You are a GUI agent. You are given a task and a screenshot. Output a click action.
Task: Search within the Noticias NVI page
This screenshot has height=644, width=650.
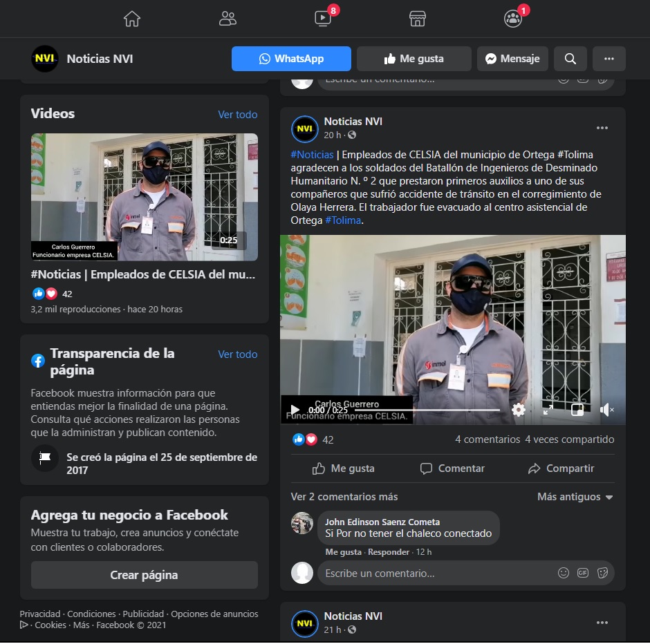(x=570, y=59)
